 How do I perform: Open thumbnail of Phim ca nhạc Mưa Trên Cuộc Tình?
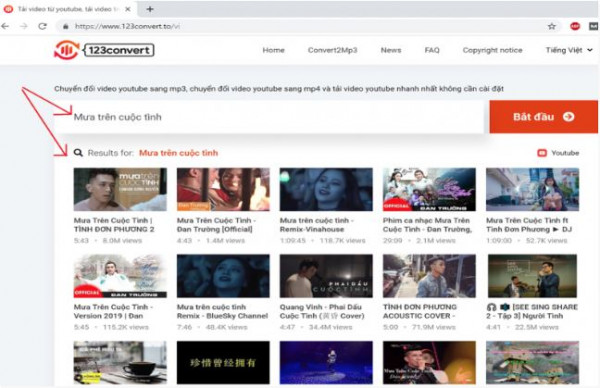(x=429, y=189)
